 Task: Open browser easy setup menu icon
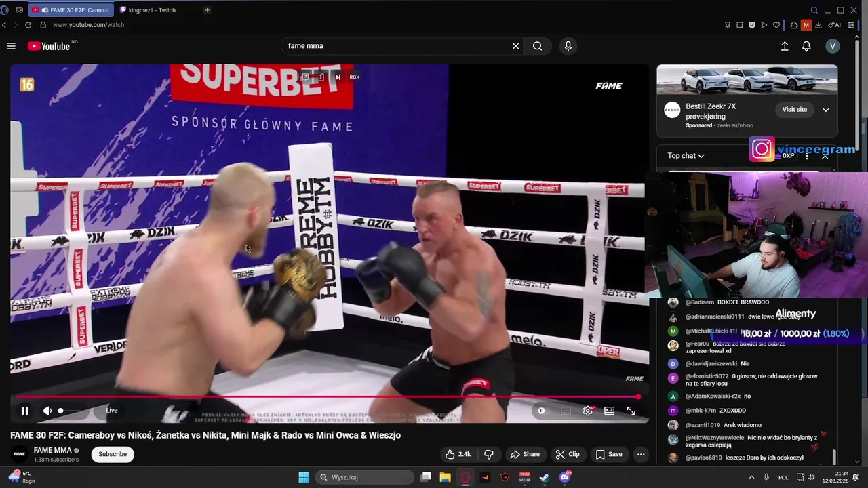[x=852, y=25]
